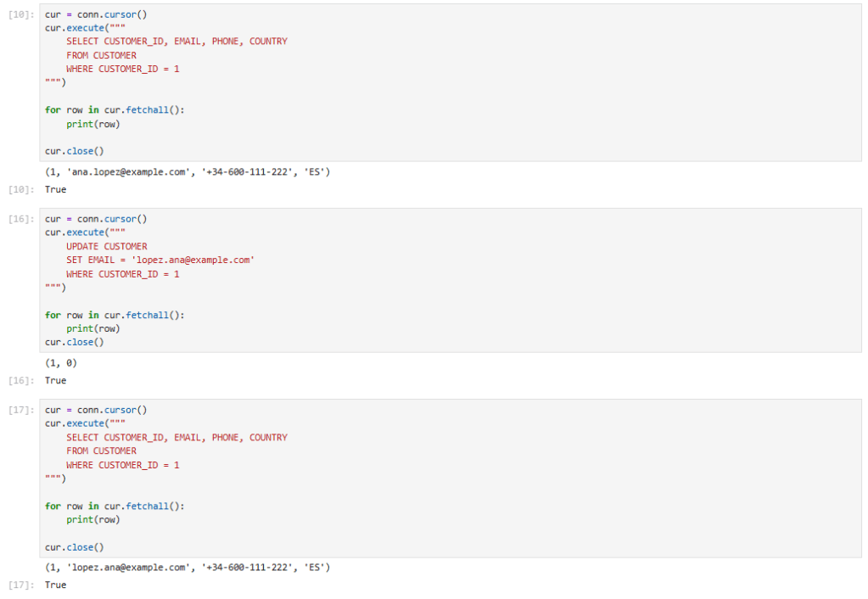Click the [16] input prompt label
The height and width of the screenshot is (599, 868).
(x=20, y=219)
